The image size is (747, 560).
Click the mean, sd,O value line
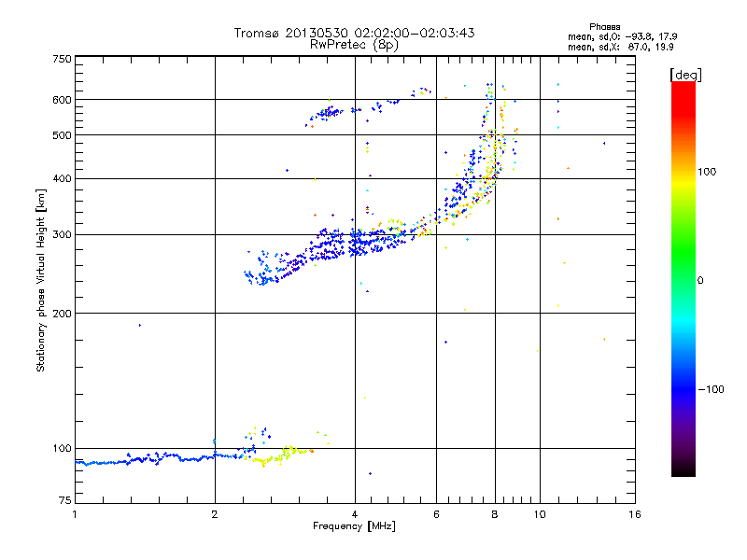coord(622,36)
